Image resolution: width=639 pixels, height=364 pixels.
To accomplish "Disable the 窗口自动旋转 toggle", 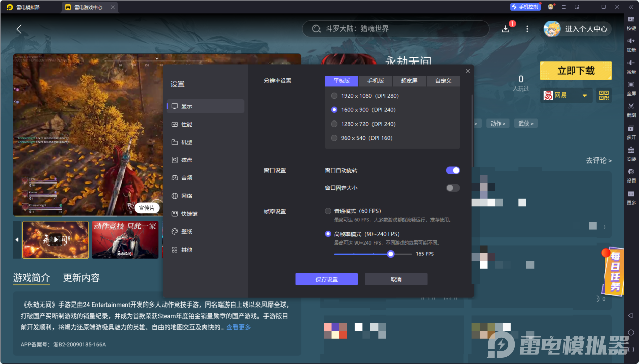I will (x=453, y=170).
